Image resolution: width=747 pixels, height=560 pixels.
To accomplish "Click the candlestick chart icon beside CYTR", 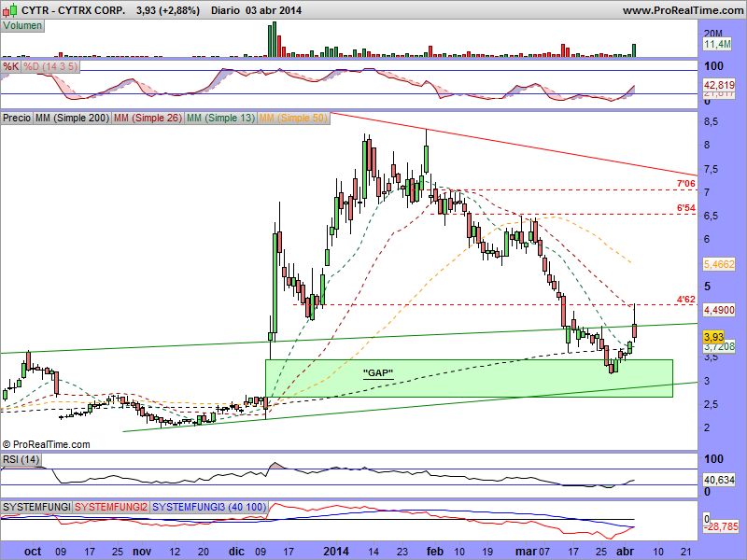I will click(10, 9).
